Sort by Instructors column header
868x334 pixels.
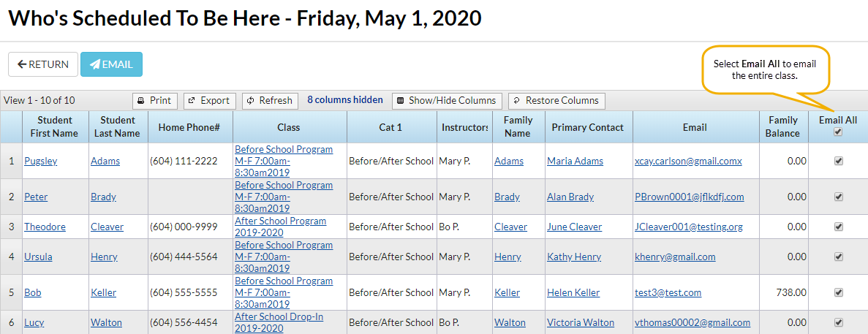tap(464, 127)
